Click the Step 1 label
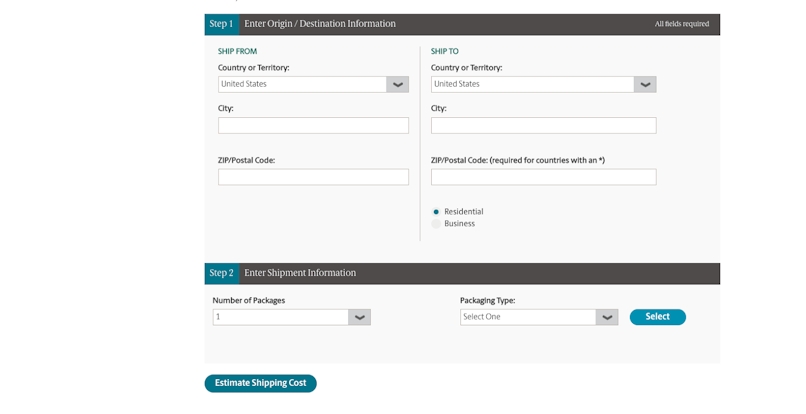Screen dimensions: 806x414 click(x=221, y=24)
